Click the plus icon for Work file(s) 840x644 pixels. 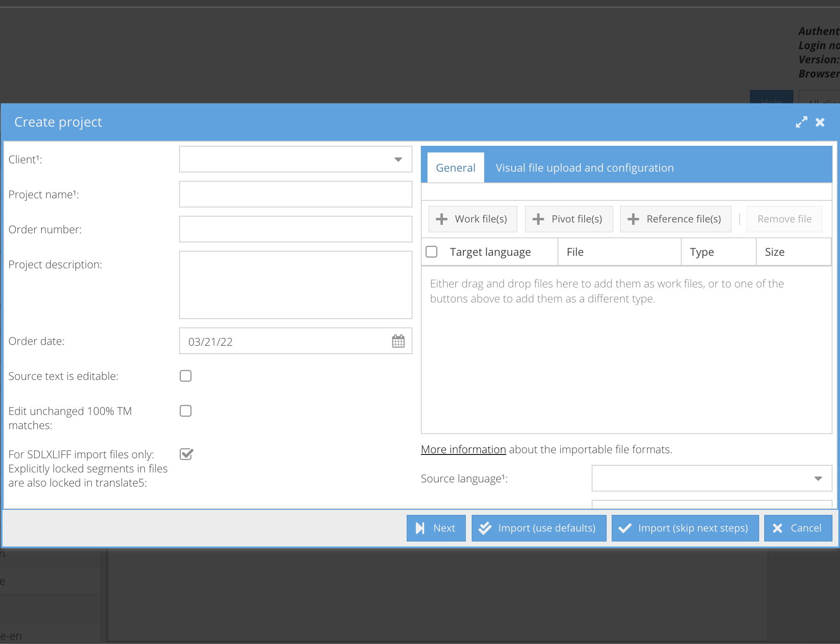442,219
